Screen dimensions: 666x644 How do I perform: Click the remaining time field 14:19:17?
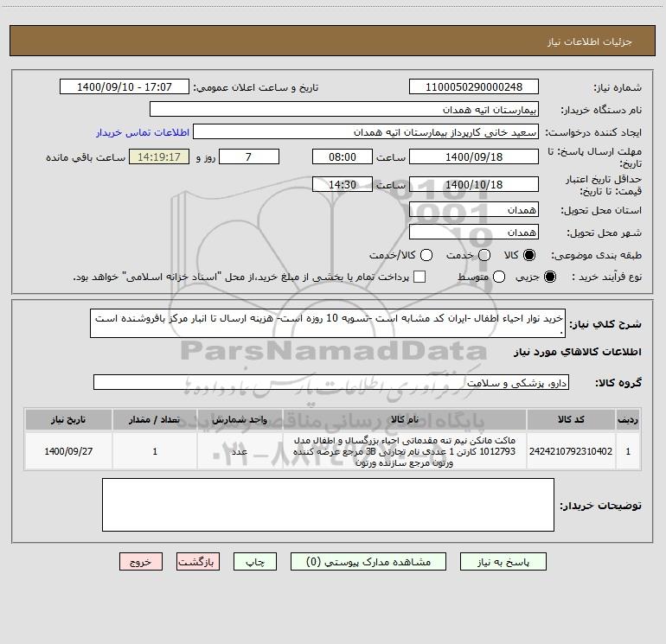pos(159,156)
